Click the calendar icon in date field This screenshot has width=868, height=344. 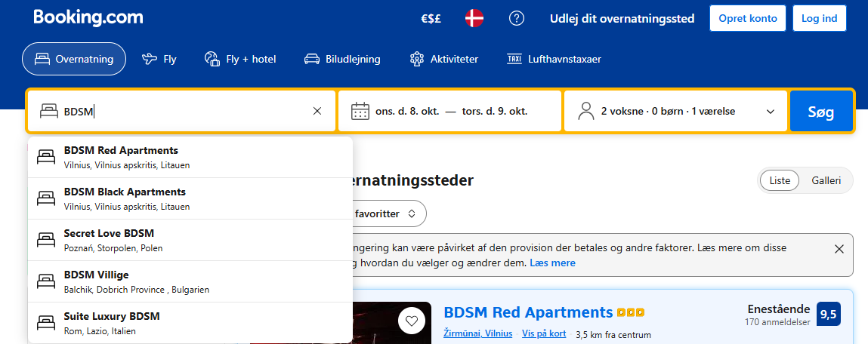[x=360, y=112]
